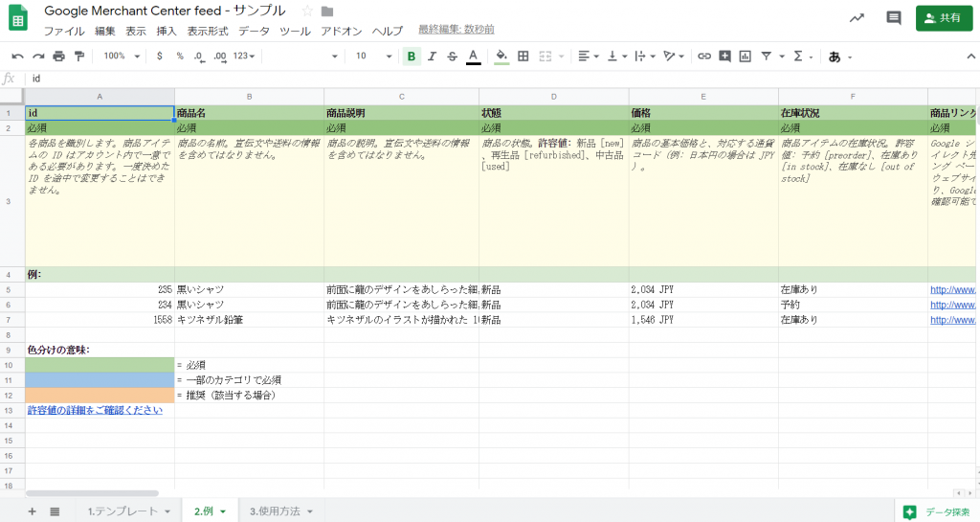Click the create filter icon
Screen dimensions: 980x522
[x=767, y=57]
